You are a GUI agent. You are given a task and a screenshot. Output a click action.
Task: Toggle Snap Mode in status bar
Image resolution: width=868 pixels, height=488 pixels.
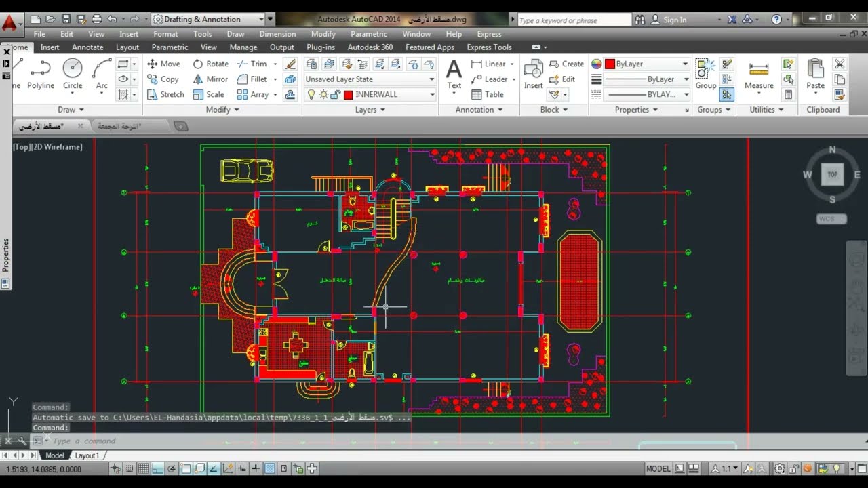point(129,468)
